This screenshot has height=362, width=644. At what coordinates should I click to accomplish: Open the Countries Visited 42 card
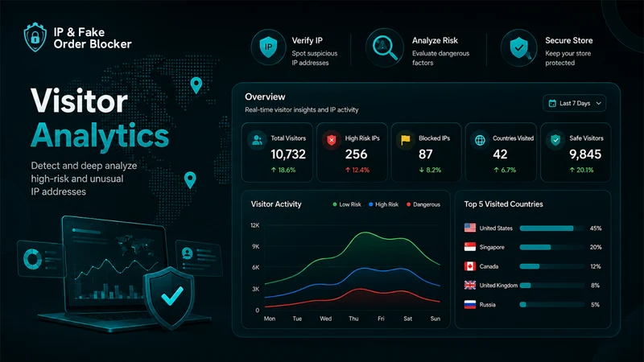[x=501, y=152]
